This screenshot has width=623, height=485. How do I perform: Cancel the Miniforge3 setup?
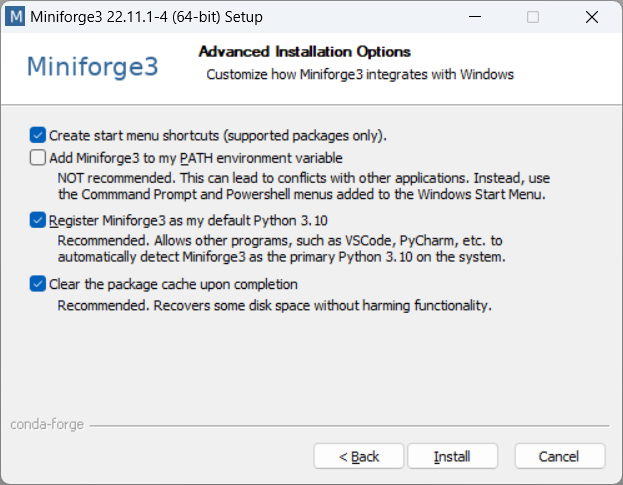click(x=559, y=456)
